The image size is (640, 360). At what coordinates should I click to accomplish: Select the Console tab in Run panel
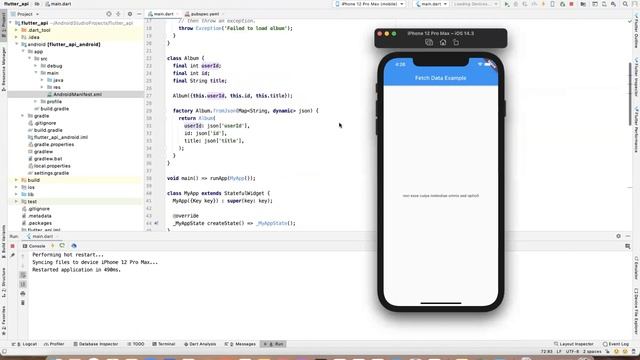tap(34, 246)
